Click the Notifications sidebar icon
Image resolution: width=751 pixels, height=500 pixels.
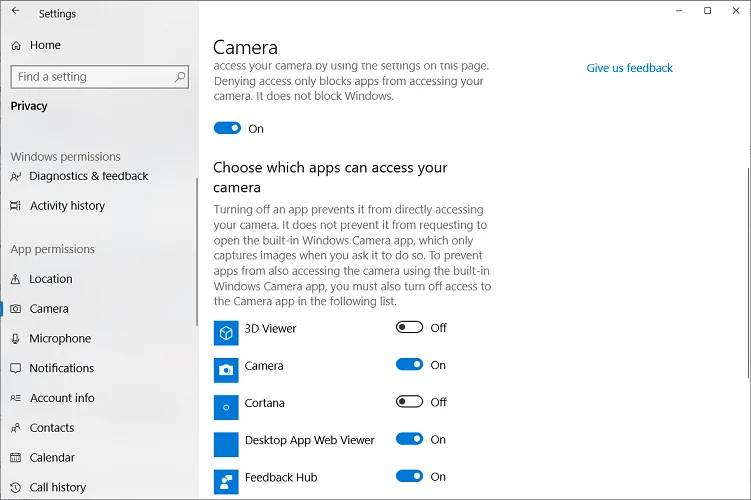[16, 368]
